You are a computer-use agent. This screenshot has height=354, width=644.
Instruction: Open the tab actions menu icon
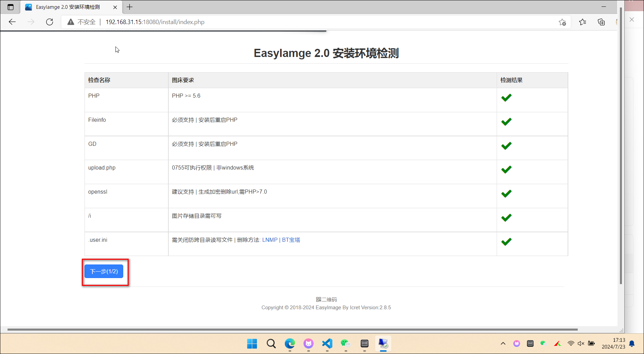(11, 7)
